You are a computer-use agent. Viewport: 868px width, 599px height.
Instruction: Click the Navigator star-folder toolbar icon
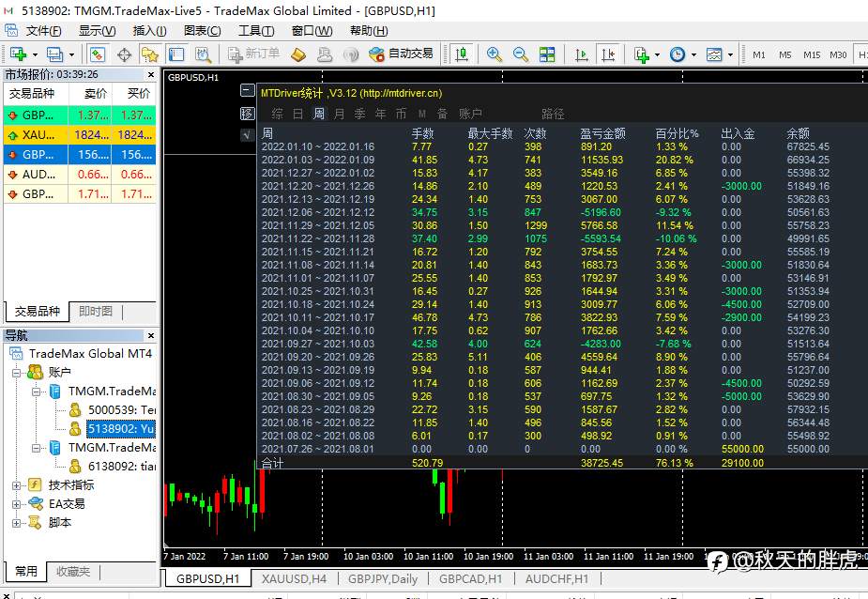150,54
